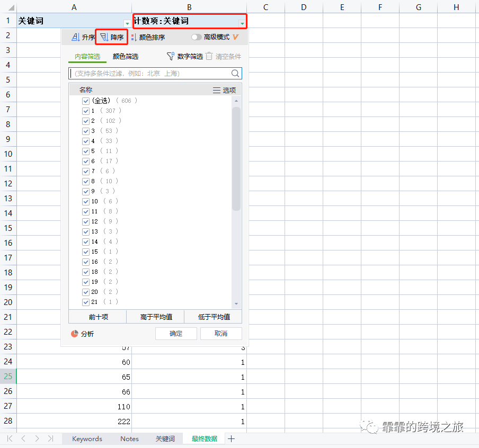Click the 低于平均值 button

213,317
